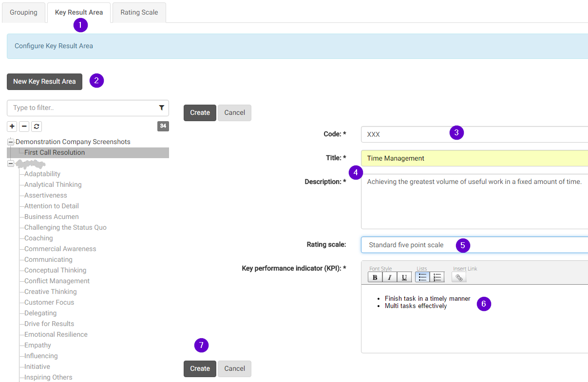Click the 34 count badge
The image size is (588, 382).
163,127
